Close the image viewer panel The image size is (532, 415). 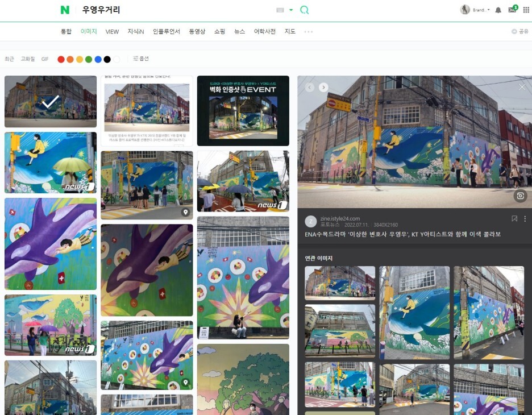coord(522,87)
